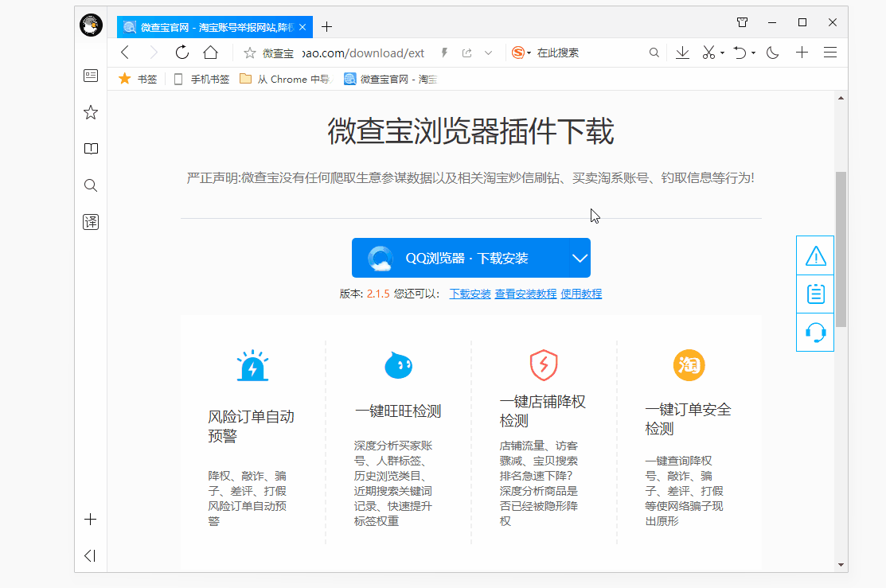Open the 微查宝官网 bookmark shortcut
Viewport: 886px width, 588px height.
[391, 79]
